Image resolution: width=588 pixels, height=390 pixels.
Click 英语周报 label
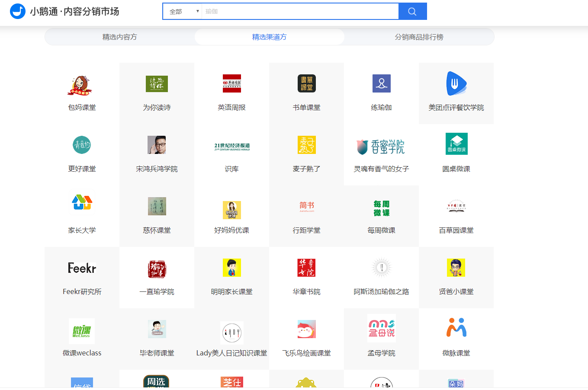[231, 108]
